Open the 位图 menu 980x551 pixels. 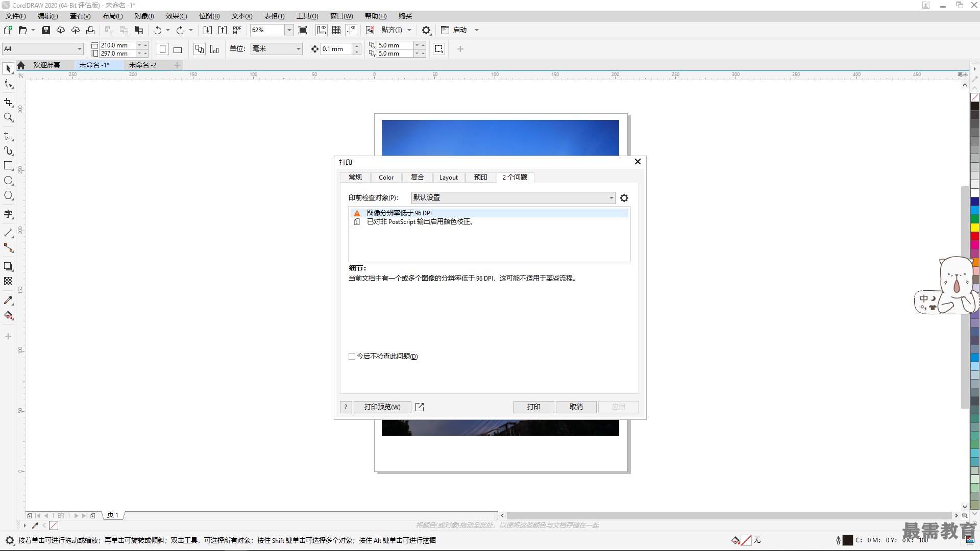pos(209,16)
